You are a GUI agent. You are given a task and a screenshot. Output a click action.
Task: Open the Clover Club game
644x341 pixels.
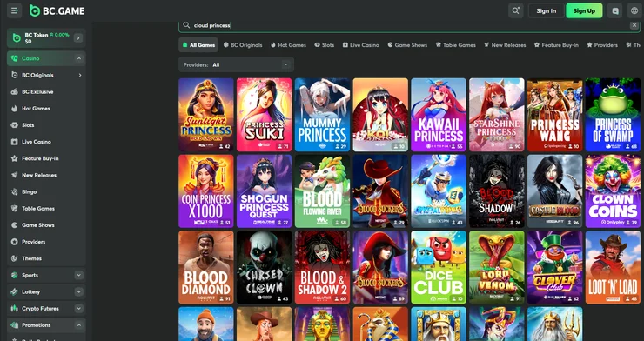[x=555, y=267]
